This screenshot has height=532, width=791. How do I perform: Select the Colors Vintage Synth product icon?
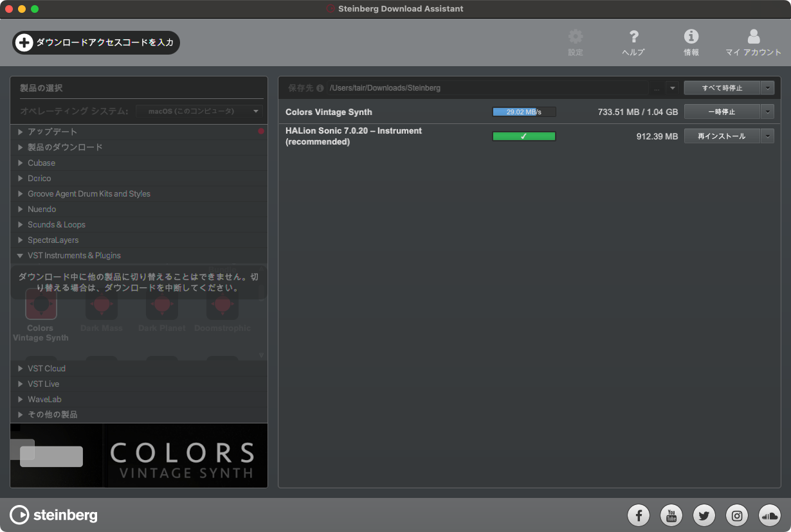[41, 305]
